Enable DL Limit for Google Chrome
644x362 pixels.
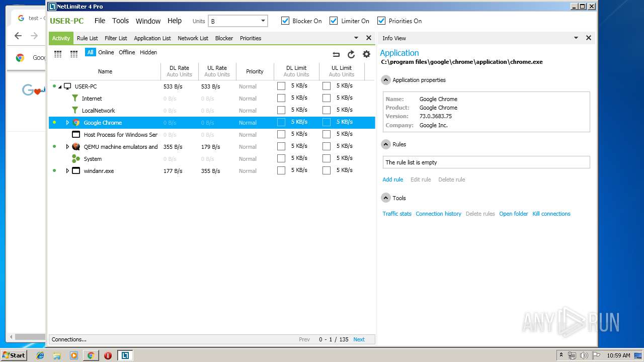[281, 122]
